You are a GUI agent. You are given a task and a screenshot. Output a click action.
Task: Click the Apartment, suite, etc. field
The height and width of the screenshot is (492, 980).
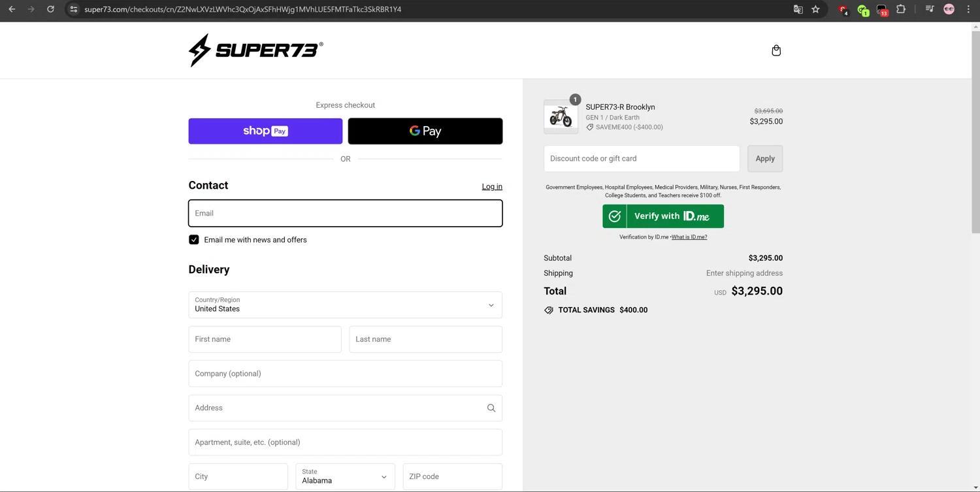[x=345, y=442]
